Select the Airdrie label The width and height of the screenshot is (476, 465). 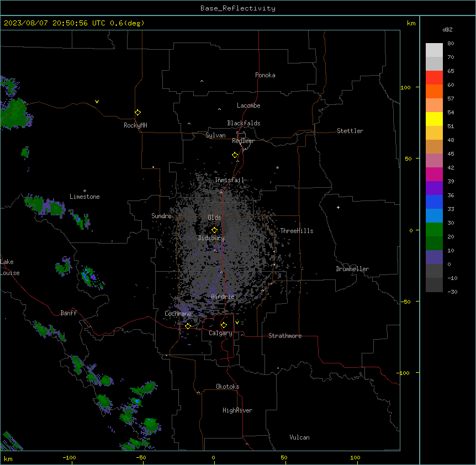[x=223, y=297]
